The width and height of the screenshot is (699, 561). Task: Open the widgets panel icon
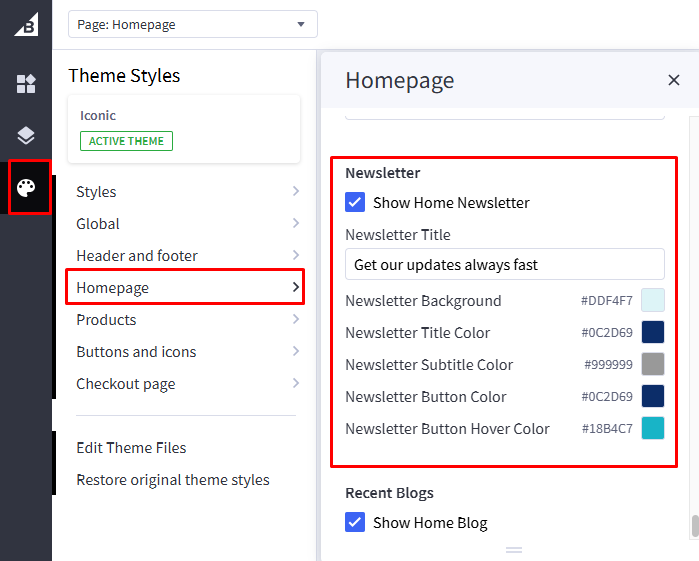pos(26,84)
